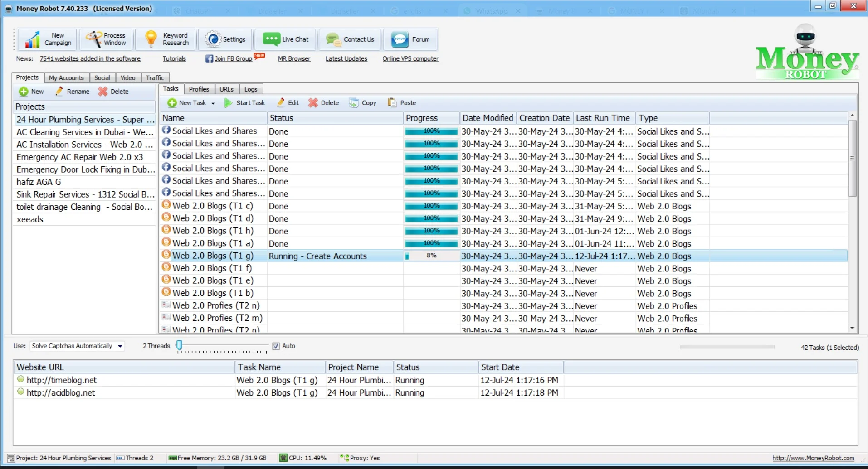Sort tasks by the Status column header
868x469 pixels.
335,118
